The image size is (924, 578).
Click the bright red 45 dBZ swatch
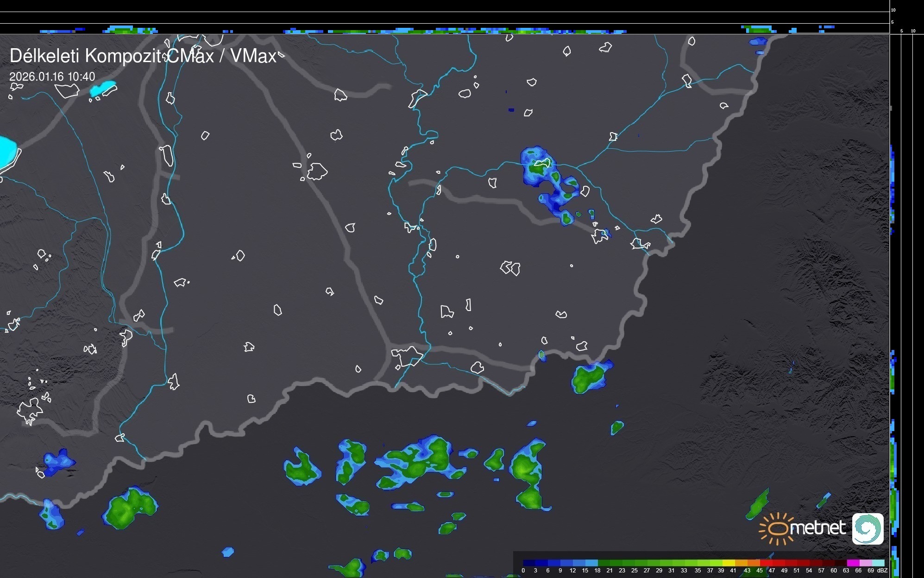point(766,563)
